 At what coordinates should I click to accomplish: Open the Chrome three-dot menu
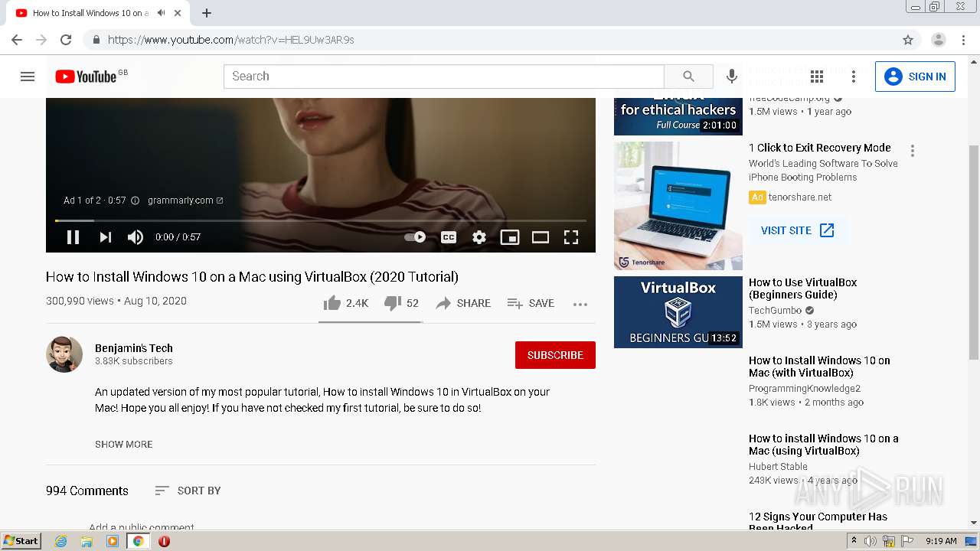[x=963, y=40]
